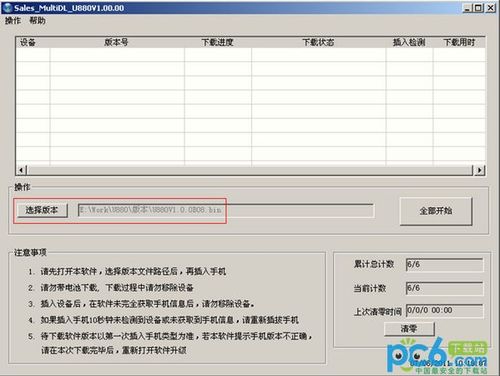Click the table's left scroll arrow
Viewport: 500px width, 376px height.
pos(21,170)
